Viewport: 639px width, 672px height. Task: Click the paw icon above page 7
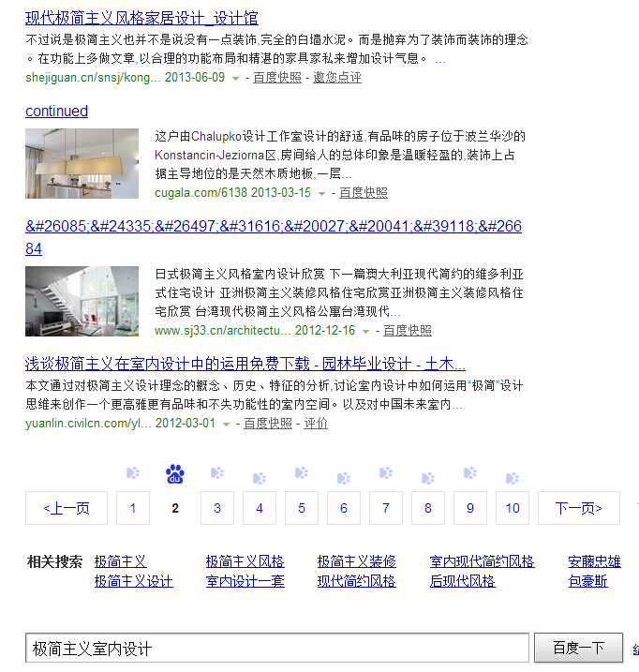pyautogui.click(x=386, y=472)
